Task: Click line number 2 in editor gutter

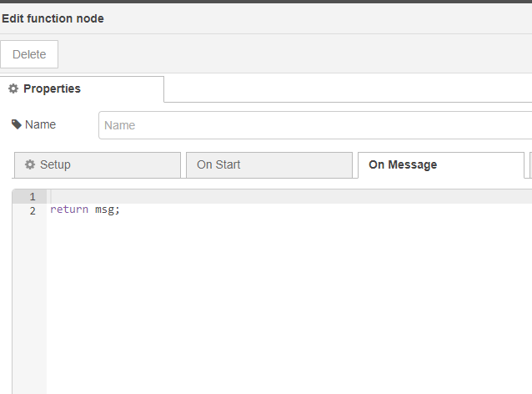Action: pyautogui.click(x=33, y=211)
